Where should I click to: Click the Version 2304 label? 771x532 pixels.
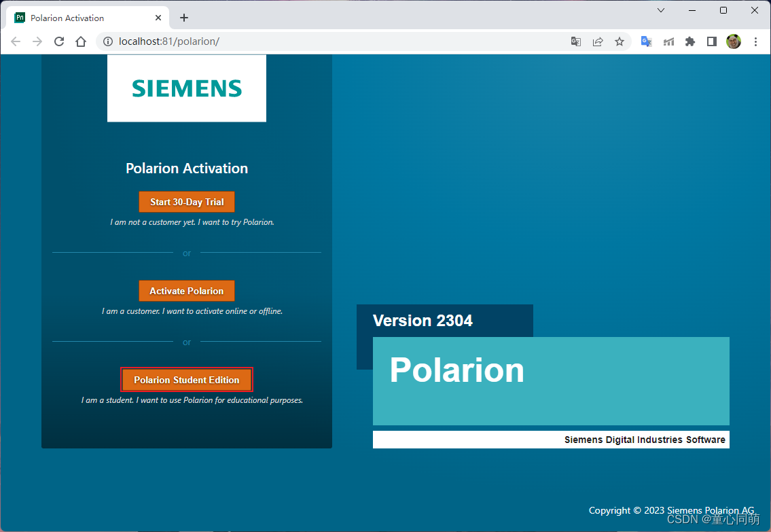423,321
